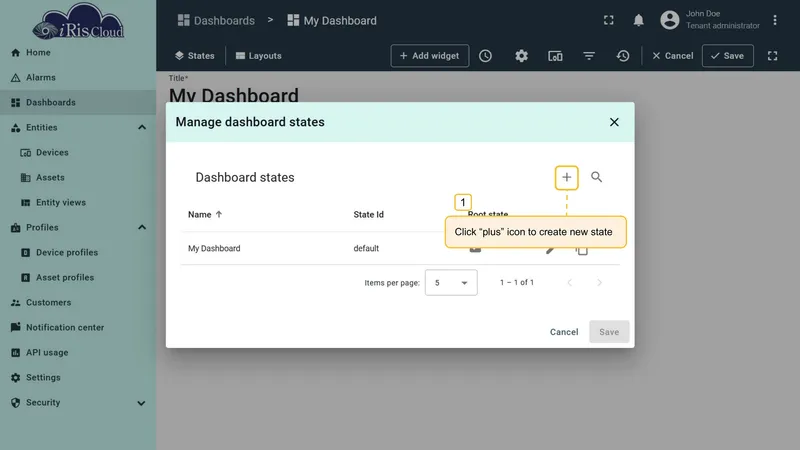Viewport: 800px width, 450px height.
Task: Click the plus icon to add state
Action: click(x=566, y=178)
